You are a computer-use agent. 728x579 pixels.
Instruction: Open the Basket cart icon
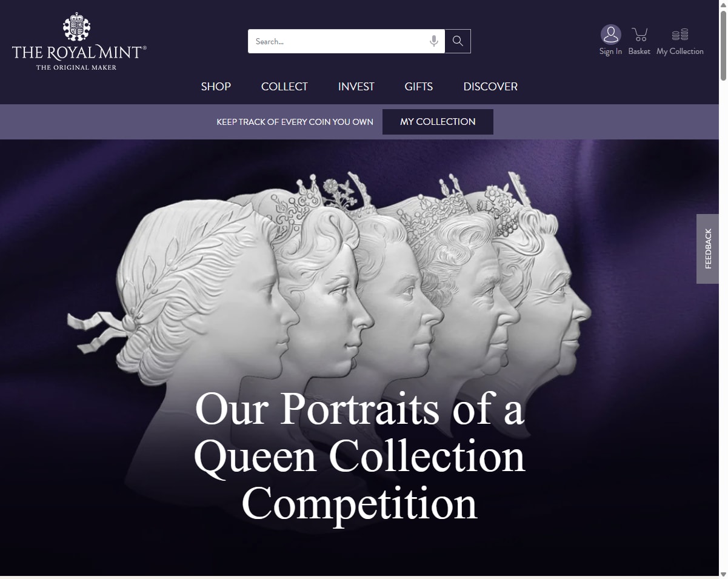(x=639, y=35)
